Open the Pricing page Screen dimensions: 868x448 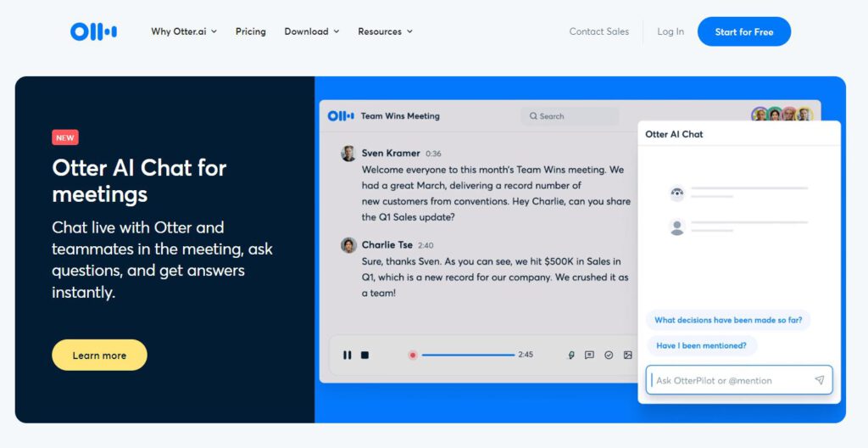point(251,31)
